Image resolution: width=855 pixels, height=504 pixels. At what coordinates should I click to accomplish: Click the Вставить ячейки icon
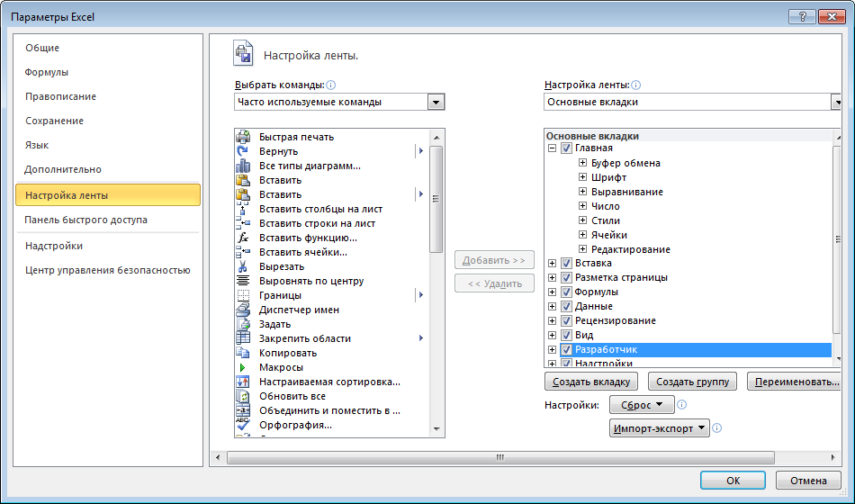[x=243, y=252]
